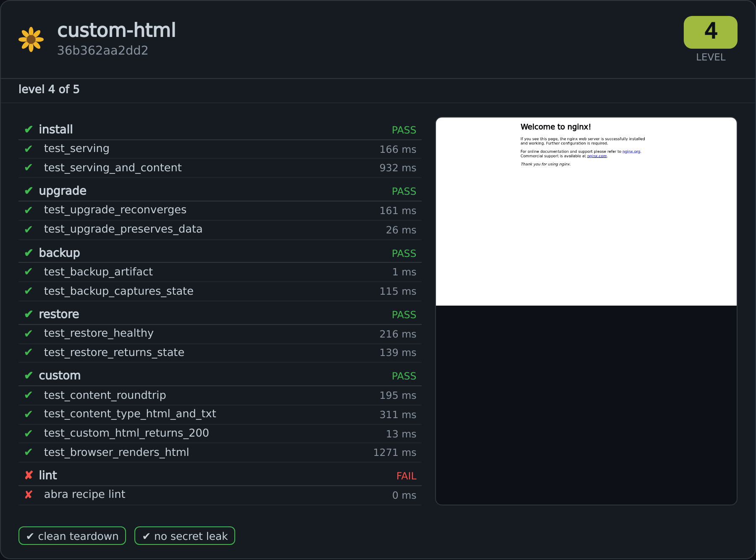Select the test_content_roundtrip row

click(x=220, y=395)
